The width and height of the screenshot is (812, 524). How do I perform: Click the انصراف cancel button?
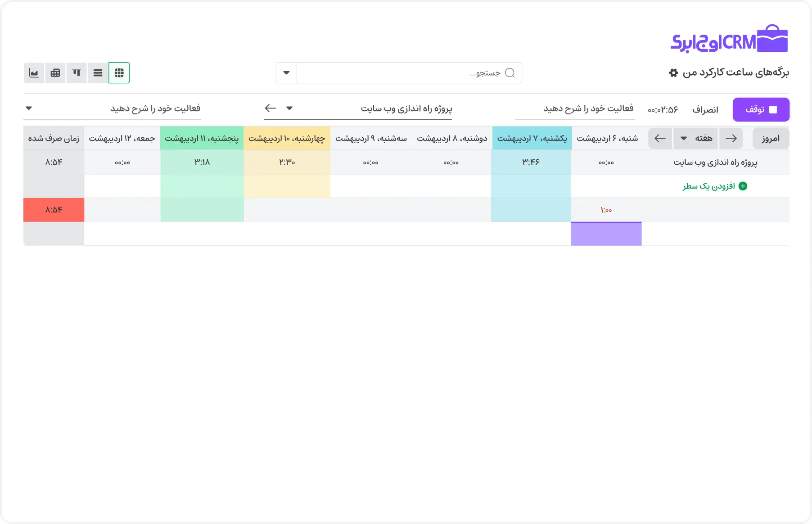pos(705,110)
